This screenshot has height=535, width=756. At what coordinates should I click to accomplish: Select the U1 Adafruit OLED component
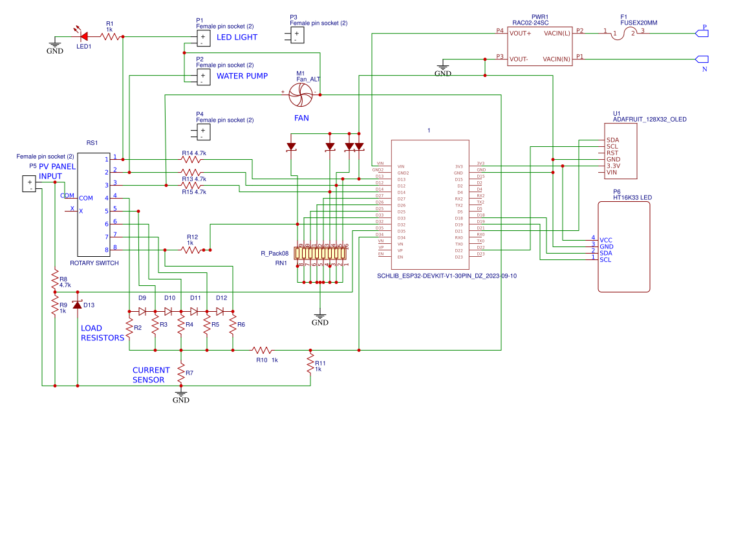620,151
